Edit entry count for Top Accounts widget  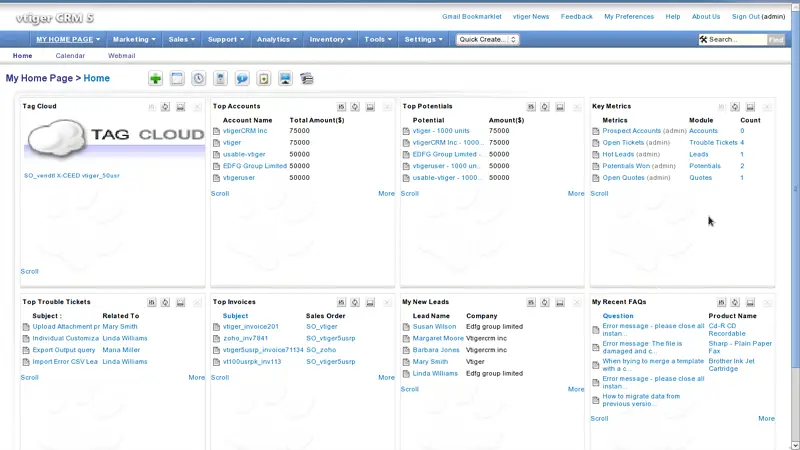click(341, 107)
